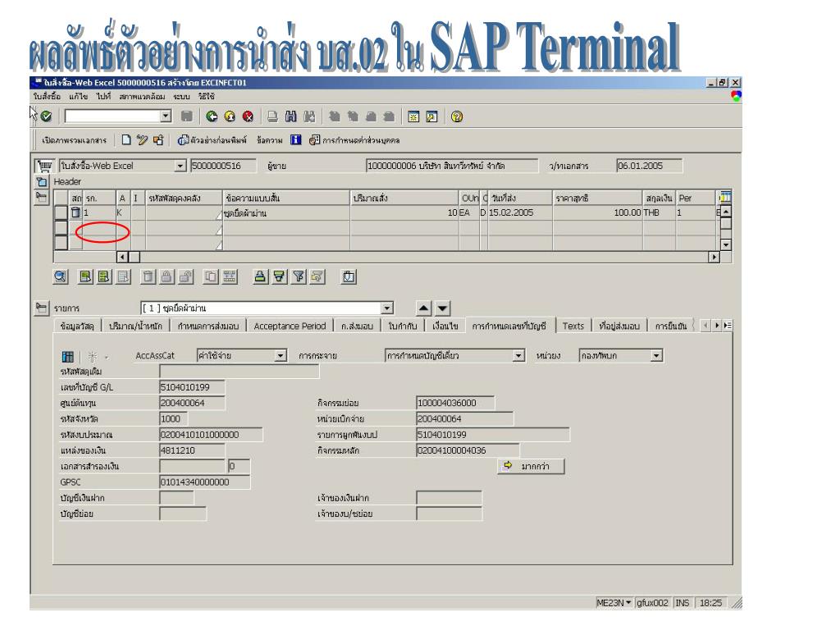Click the next item down arrow

pos(442,308)
